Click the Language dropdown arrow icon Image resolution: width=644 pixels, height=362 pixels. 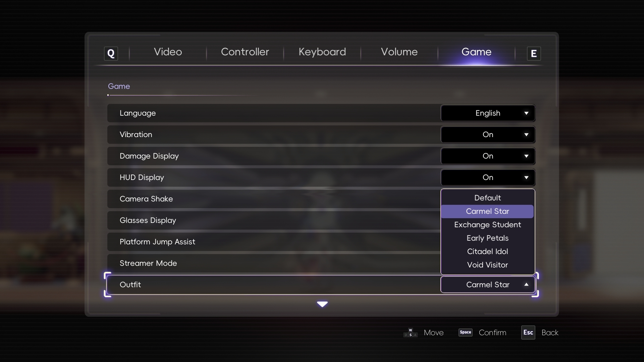pyautogui.click(x=526, y=113)
